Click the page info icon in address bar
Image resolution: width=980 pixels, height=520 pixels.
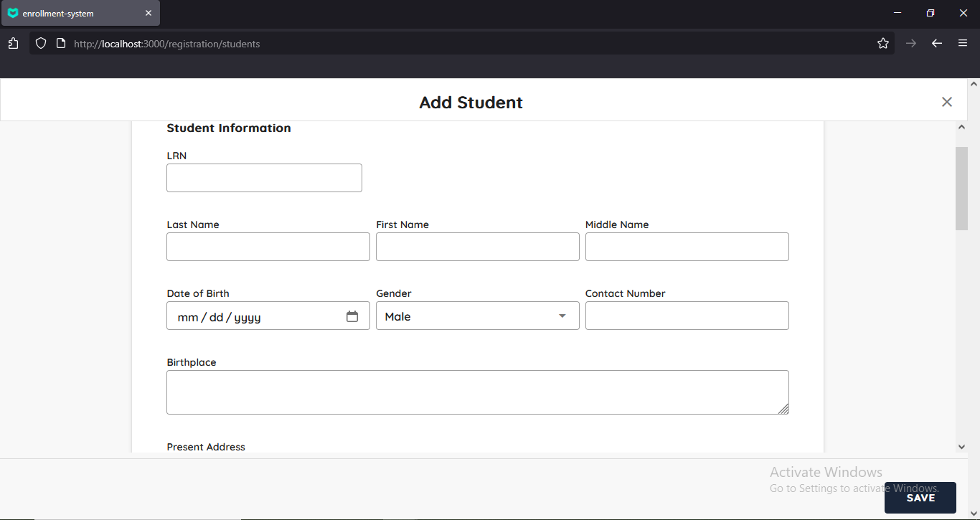60,44
